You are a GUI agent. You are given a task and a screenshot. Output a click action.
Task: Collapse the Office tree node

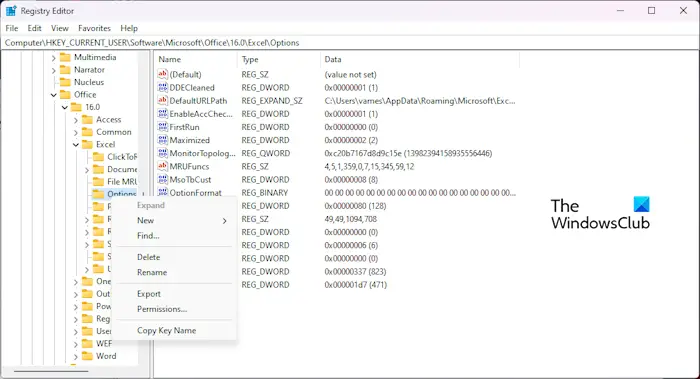point(54,95)
